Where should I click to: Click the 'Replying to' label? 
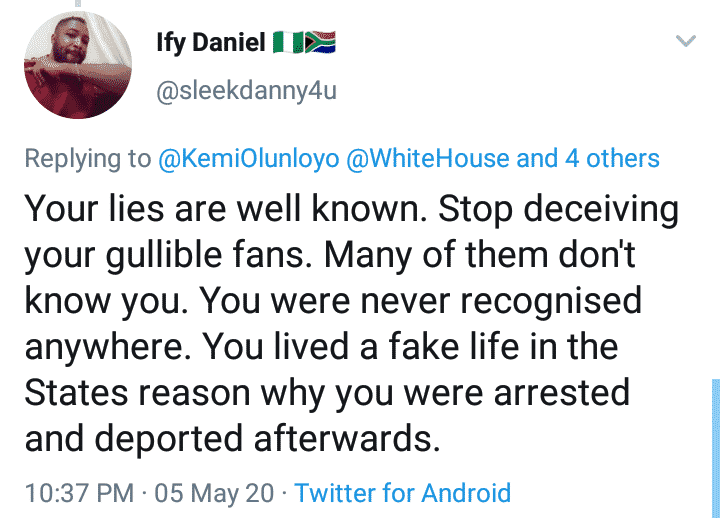[x=88, y=159]
